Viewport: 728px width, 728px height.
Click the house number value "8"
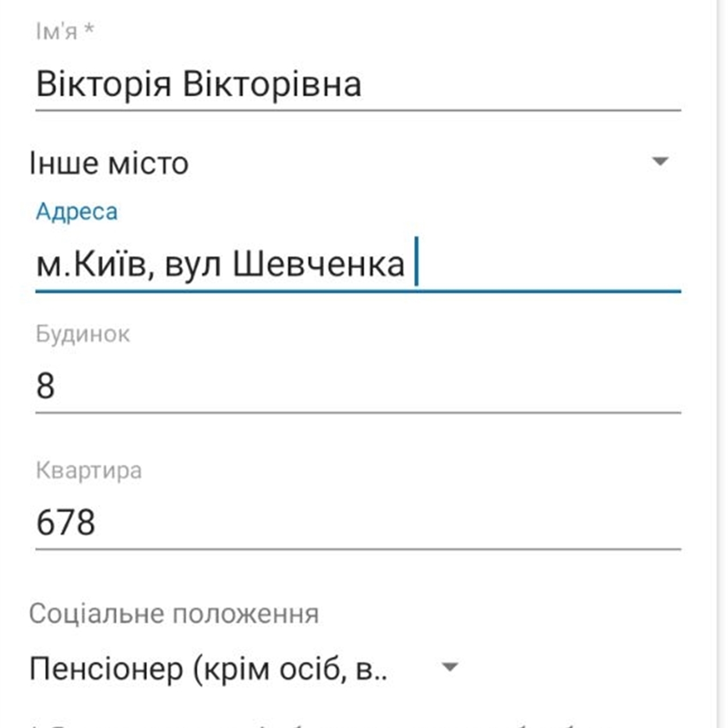45,386
